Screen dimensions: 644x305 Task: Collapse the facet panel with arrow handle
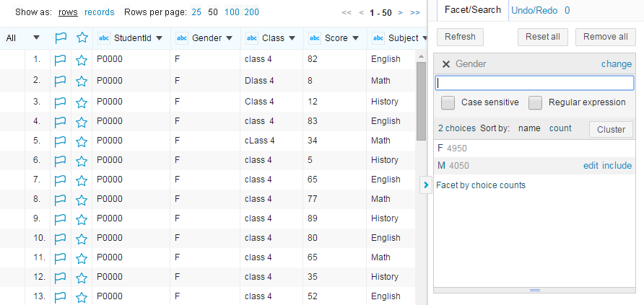tap(425, 185)
